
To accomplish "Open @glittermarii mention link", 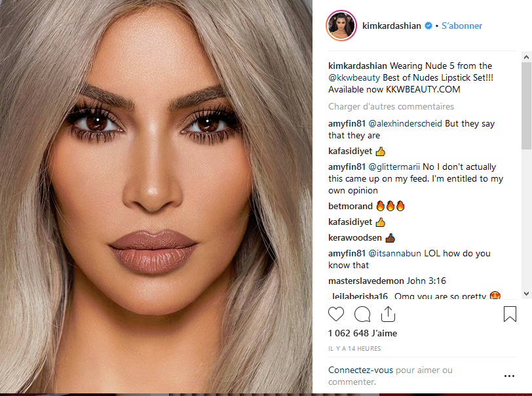I will click(394, 167).
